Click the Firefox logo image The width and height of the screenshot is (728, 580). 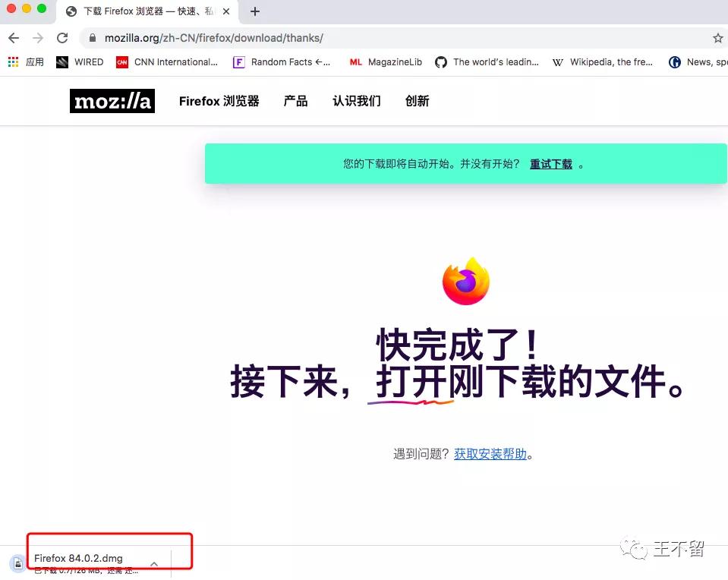coord(465,281)
